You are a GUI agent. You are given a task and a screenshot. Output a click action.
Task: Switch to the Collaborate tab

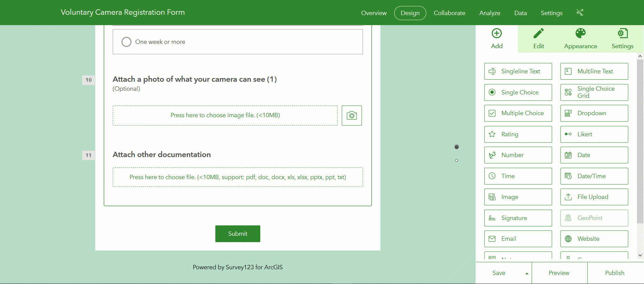click(x=449, y=13)
